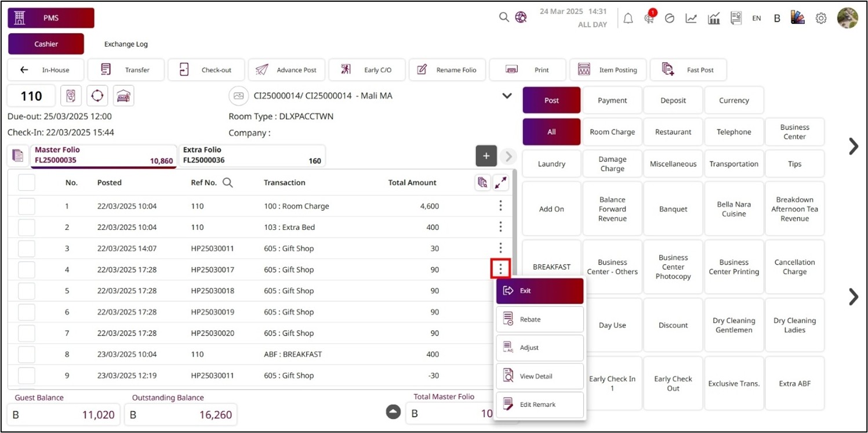Click the add folio plus button

tap(486, 156)
